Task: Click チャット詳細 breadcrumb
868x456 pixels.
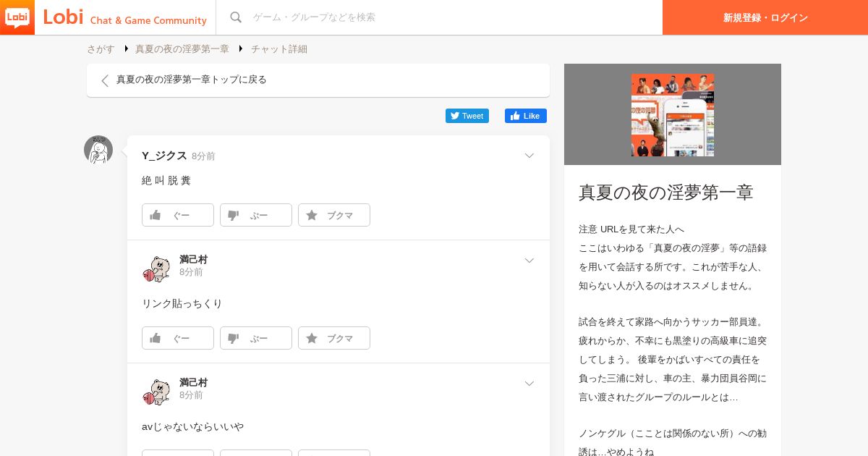Action: 279,49
